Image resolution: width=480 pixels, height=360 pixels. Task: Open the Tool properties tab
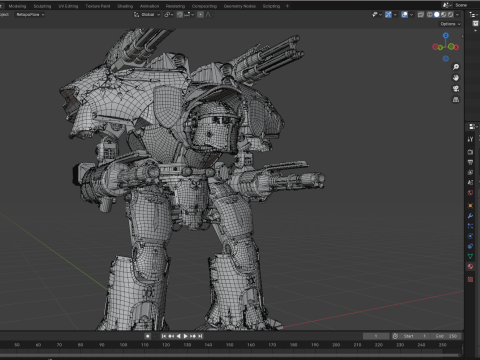pyautogui.click(x=470, y=139)
